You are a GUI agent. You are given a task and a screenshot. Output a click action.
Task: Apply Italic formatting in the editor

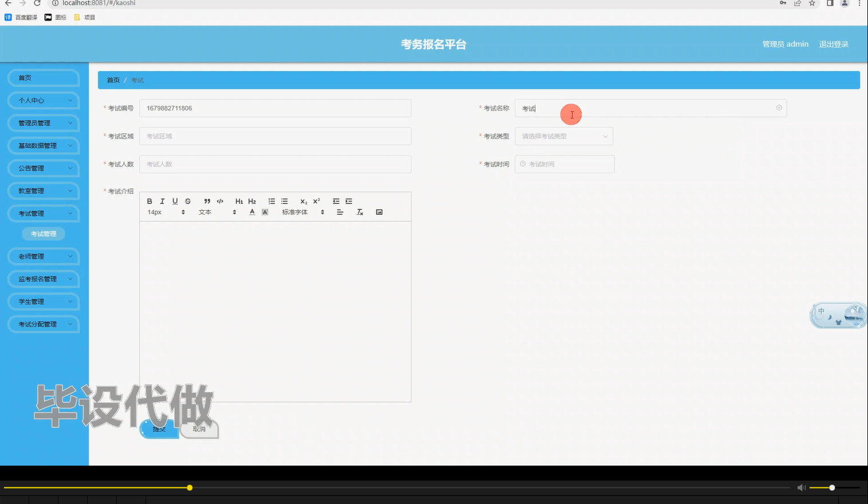pos(162,201)
